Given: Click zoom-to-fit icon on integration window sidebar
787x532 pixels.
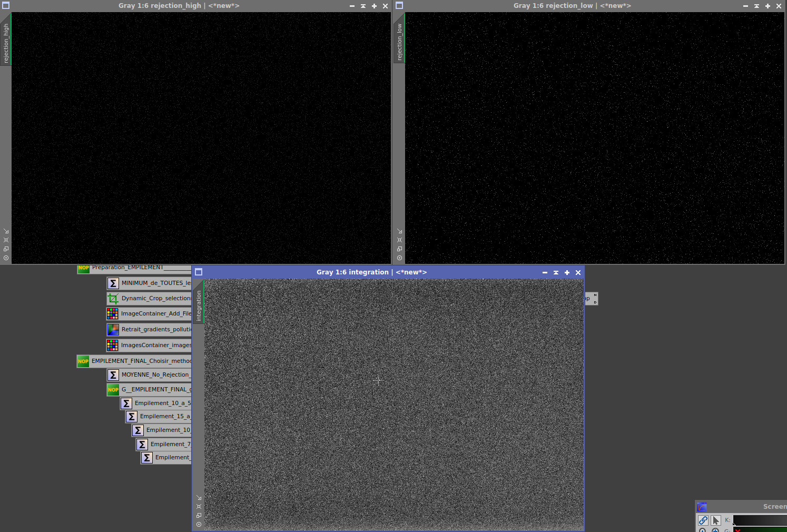Looking at the screenshot, I should click(x=199, y=506).
